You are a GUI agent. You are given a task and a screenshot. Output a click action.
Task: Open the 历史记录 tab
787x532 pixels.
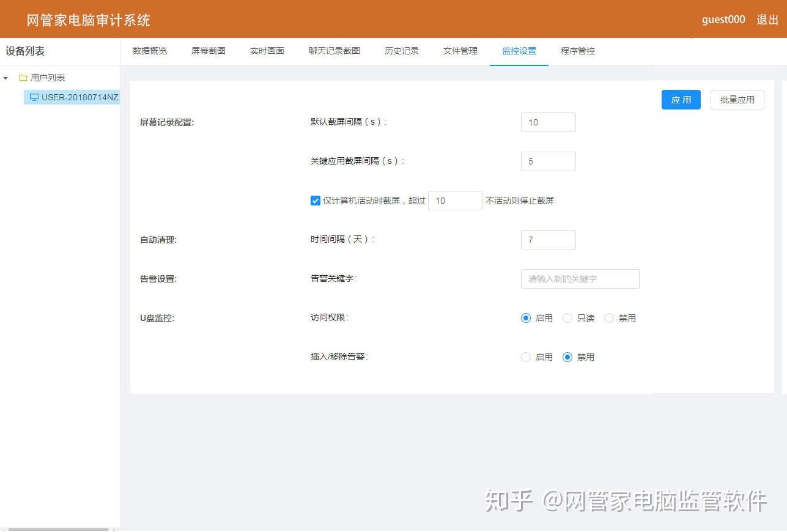click(x=402, y=51)
